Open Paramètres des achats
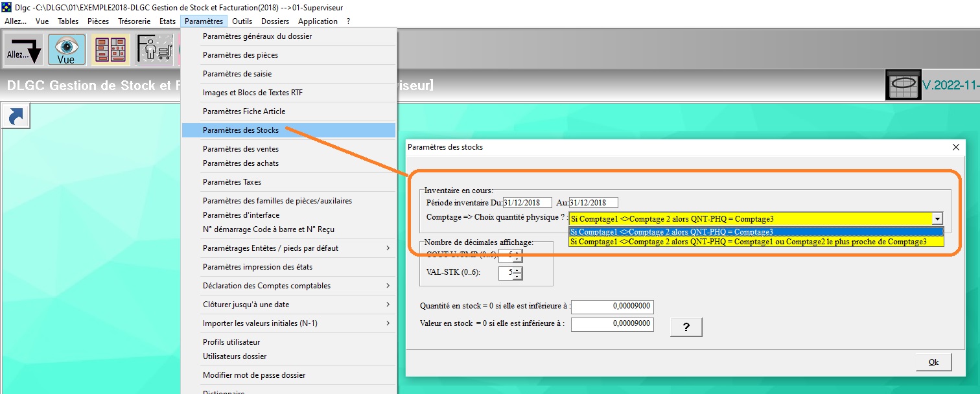Viewport: 980px width, 394px height. (x=288, y=163)
